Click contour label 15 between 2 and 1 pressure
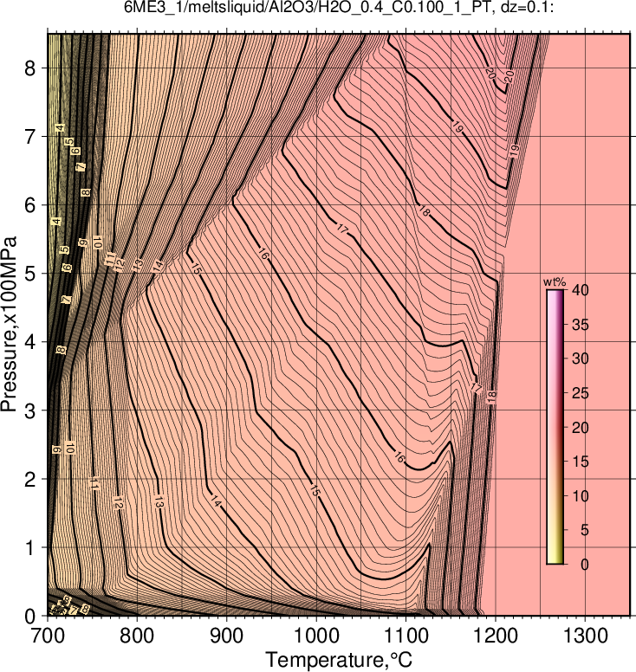 pos(315,490)
